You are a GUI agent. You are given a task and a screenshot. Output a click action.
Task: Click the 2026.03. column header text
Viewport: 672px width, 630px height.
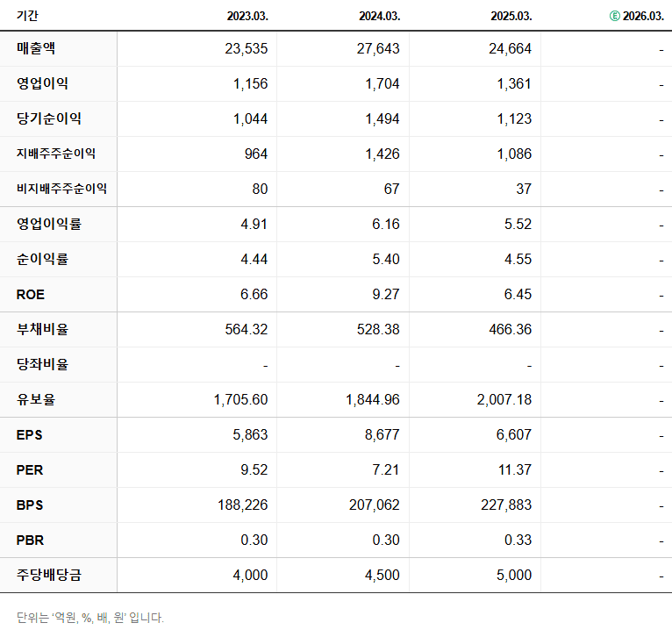pyautogui.click(x=643, y=17)
